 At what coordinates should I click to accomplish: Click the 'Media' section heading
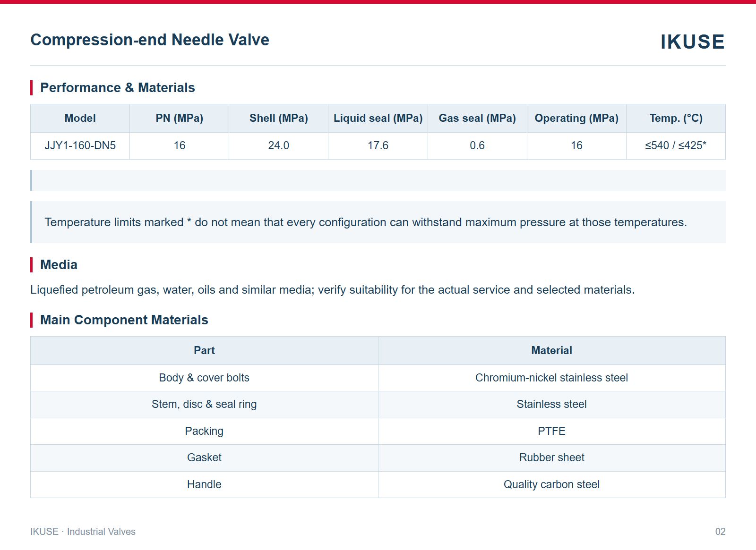[59, 265]
